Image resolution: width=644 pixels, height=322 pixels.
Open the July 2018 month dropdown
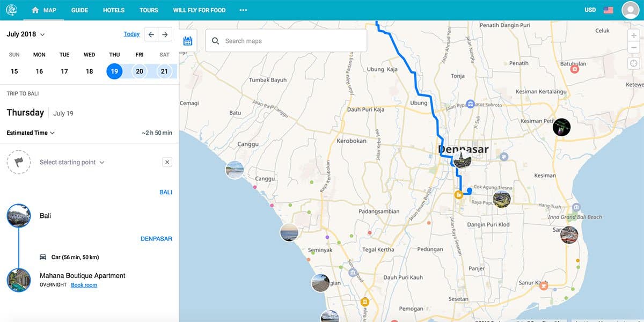(26, 34)
